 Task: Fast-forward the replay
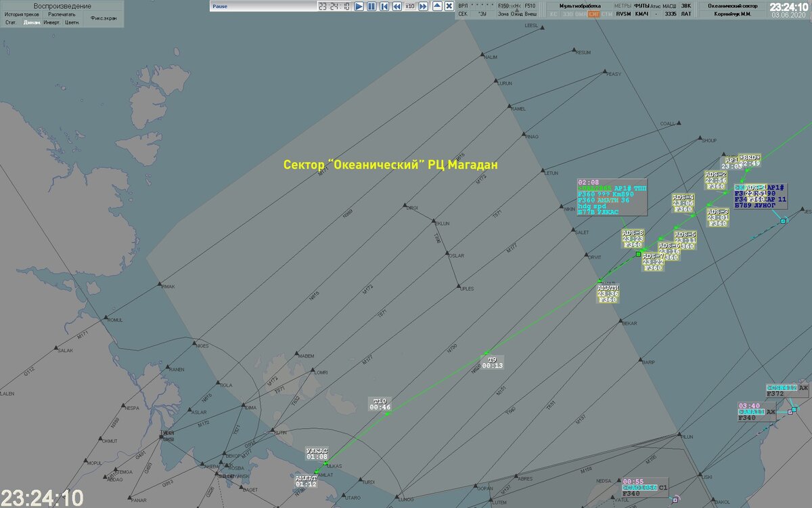[x=423, y=6]
